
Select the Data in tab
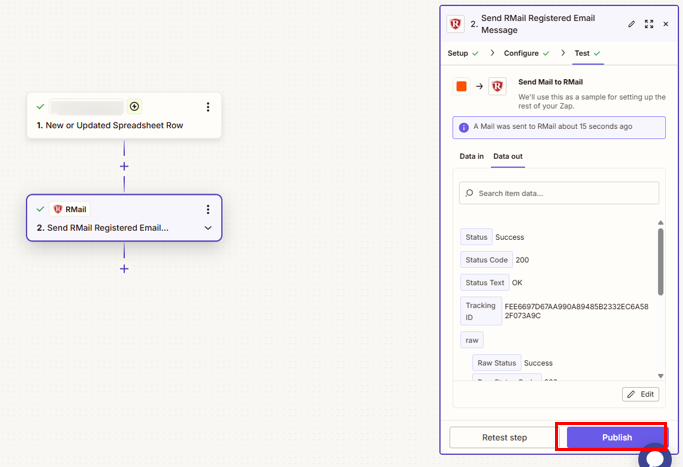[471, 157]
